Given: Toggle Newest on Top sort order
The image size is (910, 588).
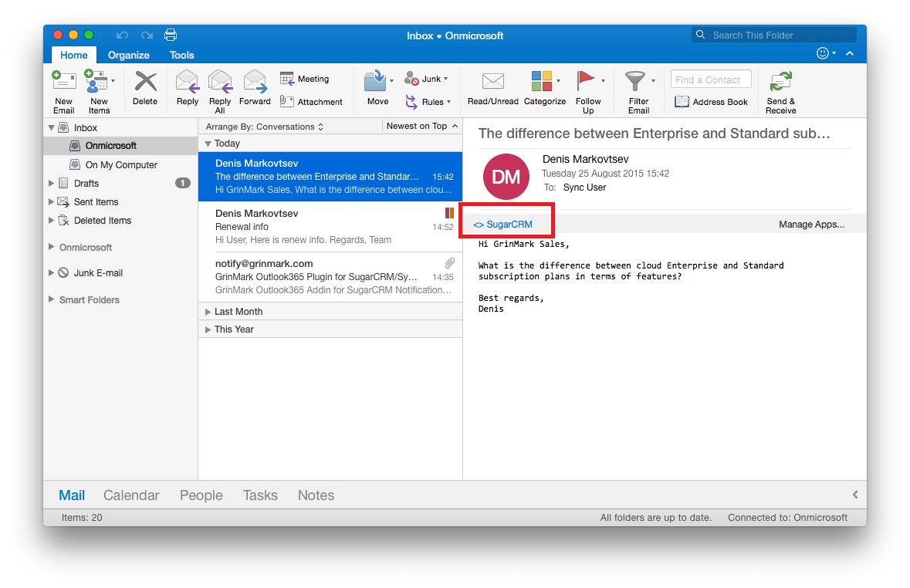Looking at the screenshot, I should pyautogui.click(x=421, y=126).
